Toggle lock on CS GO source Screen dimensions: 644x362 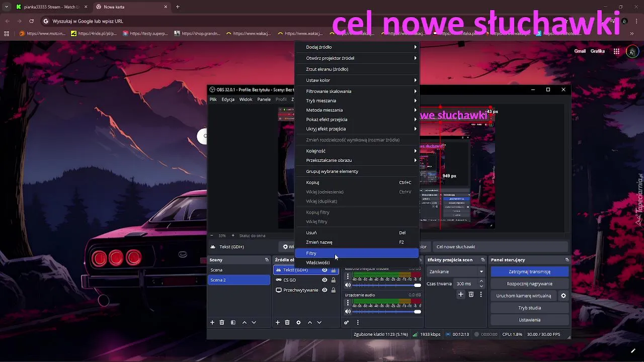[333, 280]
